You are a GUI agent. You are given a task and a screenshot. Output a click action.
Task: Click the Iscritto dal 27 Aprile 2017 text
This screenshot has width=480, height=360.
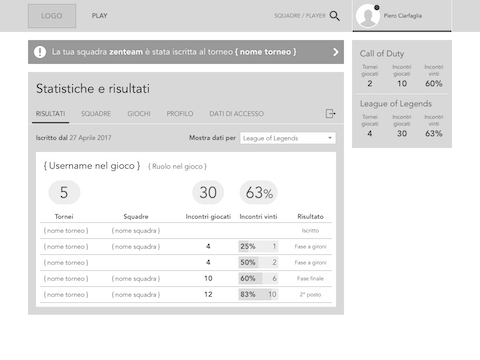point(74,138)
